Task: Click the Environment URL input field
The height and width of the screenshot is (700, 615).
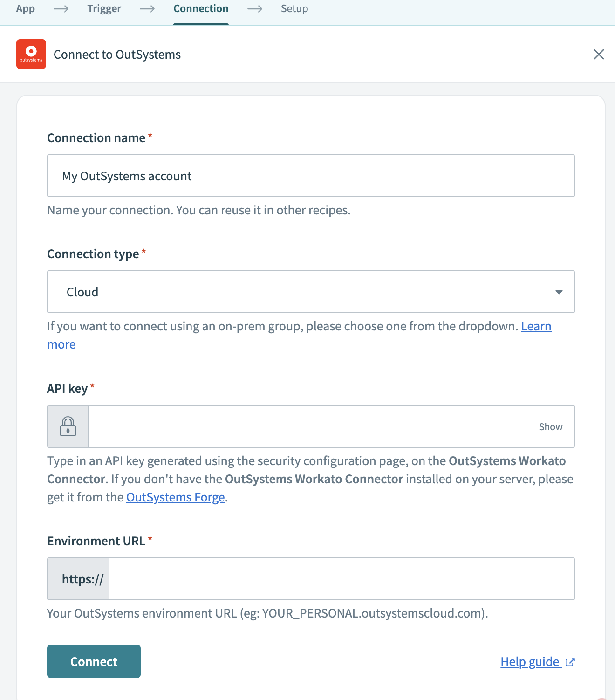Action: click(x=341, y=579)
